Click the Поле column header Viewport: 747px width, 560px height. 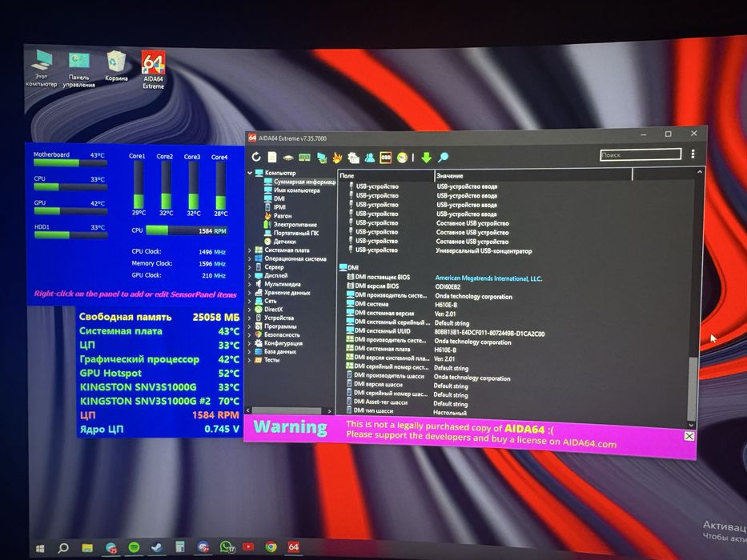point(386,176)
